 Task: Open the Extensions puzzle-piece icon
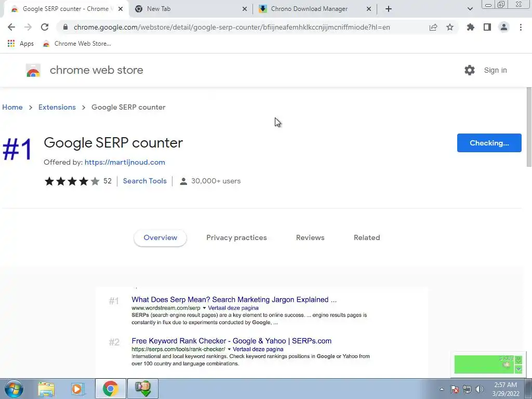470,27
